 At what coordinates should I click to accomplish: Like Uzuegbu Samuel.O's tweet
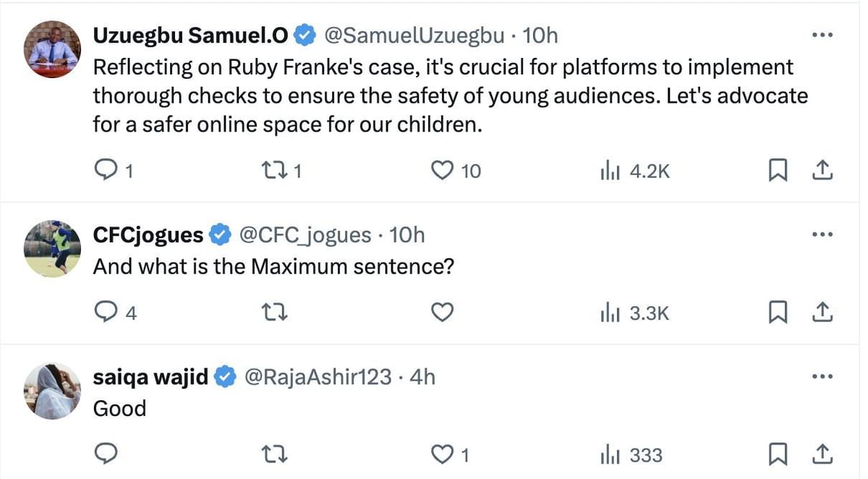click(442, 171)
